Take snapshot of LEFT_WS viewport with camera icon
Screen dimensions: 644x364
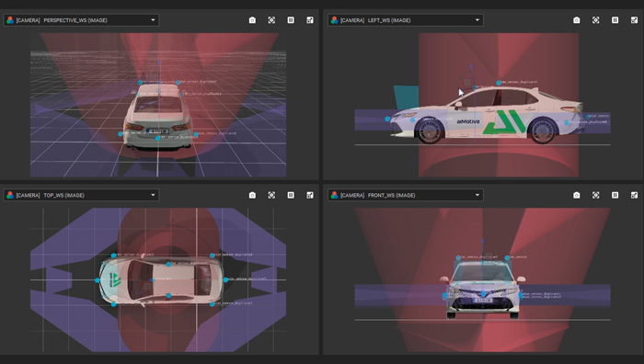click(x=577, y=20)
